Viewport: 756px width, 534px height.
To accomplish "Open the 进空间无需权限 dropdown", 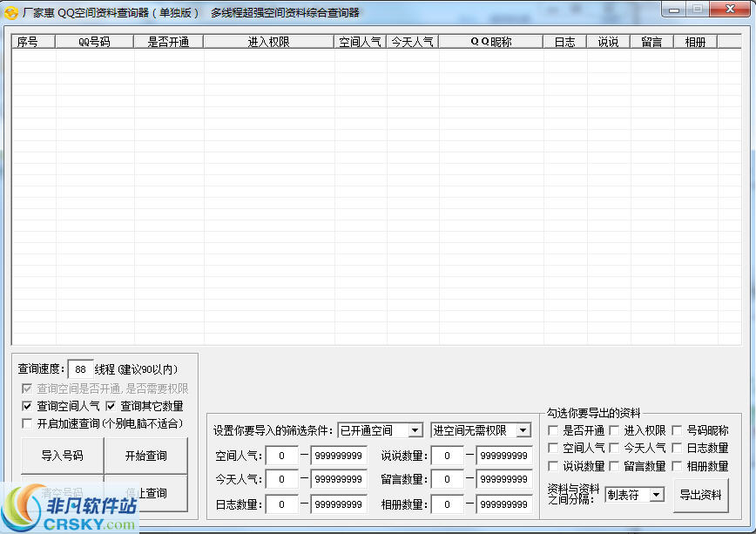I will [481, 430].
